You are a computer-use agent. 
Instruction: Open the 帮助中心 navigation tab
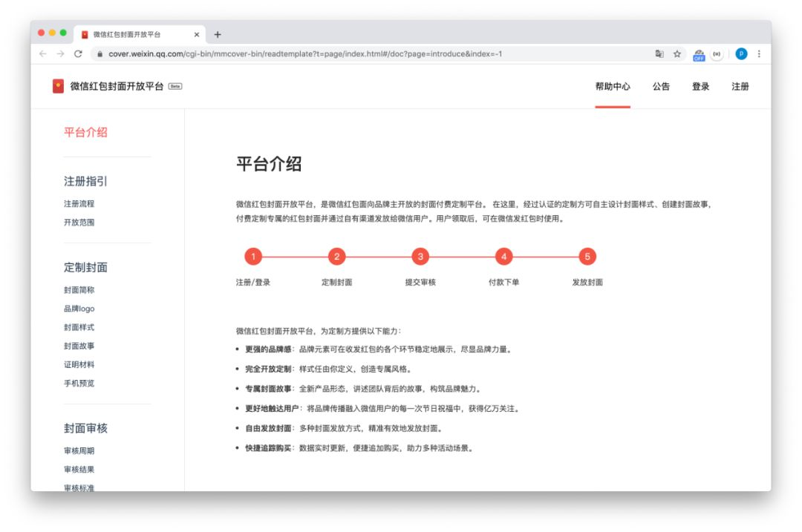[x=612, y=86]
